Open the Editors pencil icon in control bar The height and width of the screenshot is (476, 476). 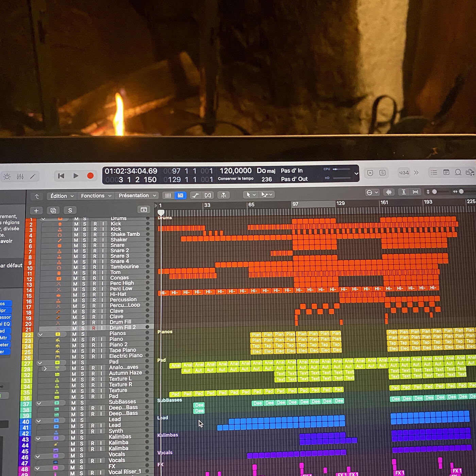point(33,176)
